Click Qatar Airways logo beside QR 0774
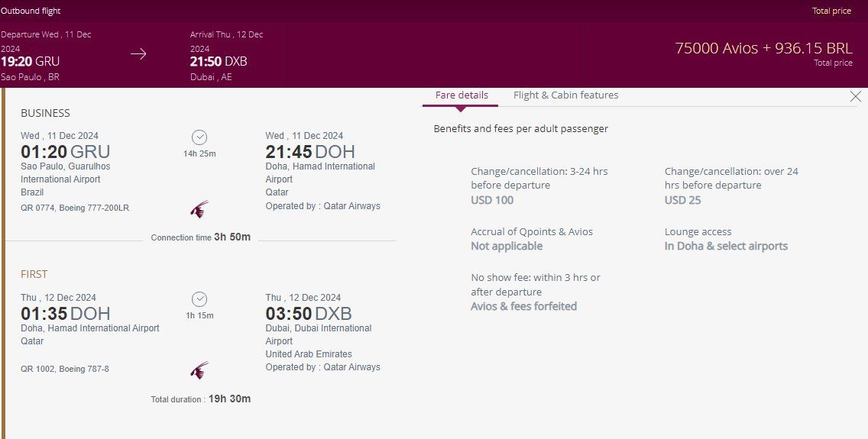The height and width of the screenshot is (439, 868). pos(199,209)
